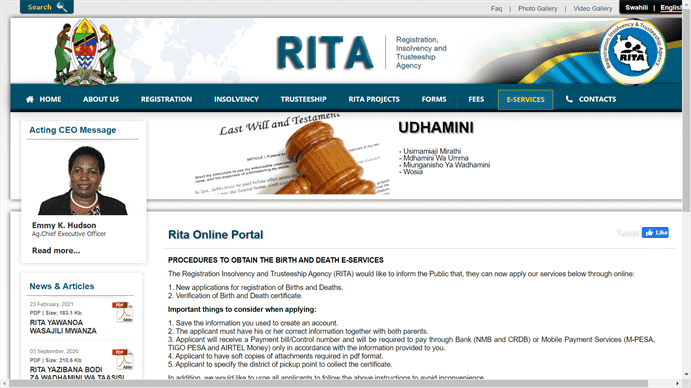The width and height of the screenshot is (691, 388).
Task: Click the vertical scrollbar down arrow
Action: (x=687, y=374)
